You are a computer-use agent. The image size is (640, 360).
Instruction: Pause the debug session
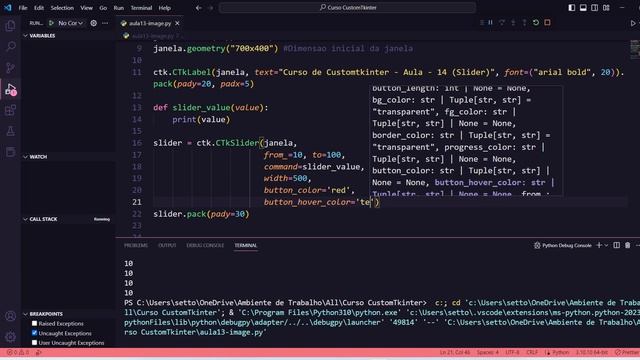[x=491, y=23]
